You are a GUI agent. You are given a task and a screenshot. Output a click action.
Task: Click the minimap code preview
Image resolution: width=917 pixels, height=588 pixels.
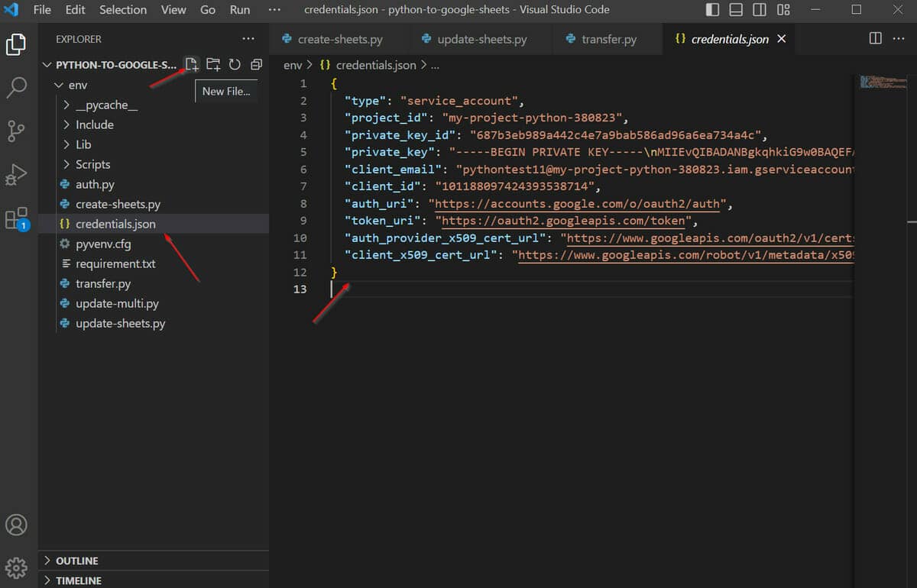883,81
